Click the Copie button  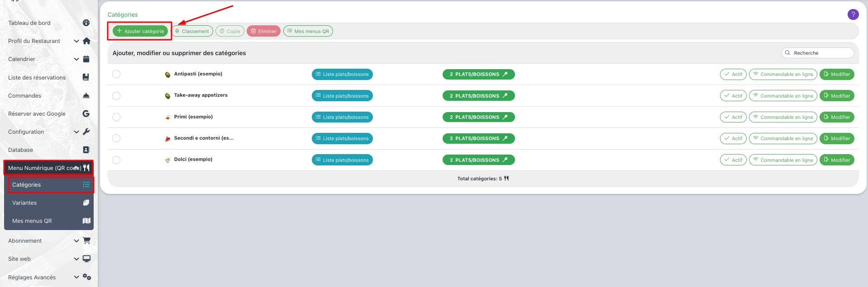(x=230, y=31)
